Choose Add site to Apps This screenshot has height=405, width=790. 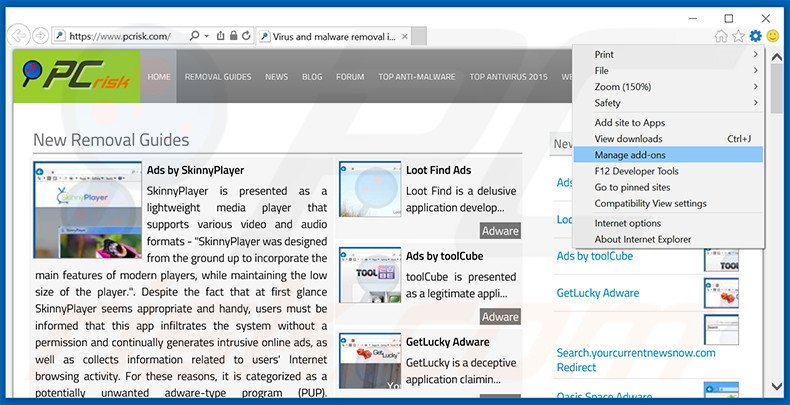pos(668,122)
